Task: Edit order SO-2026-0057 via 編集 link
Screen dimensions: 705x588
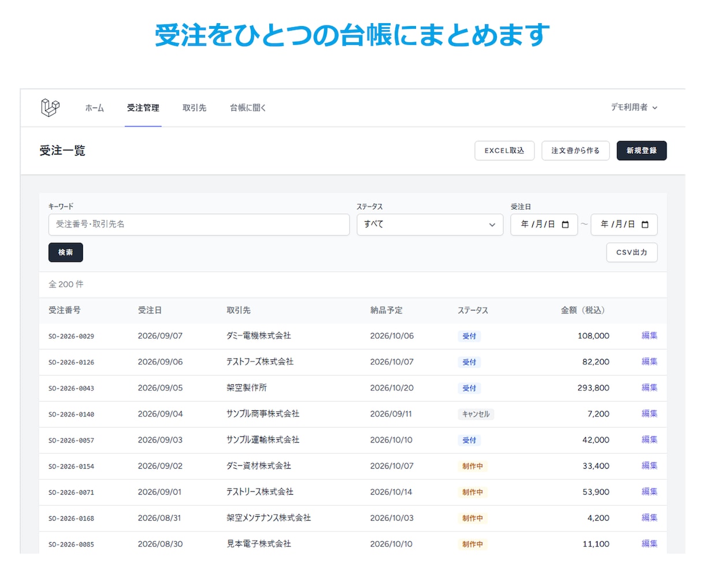Action: 650,439
